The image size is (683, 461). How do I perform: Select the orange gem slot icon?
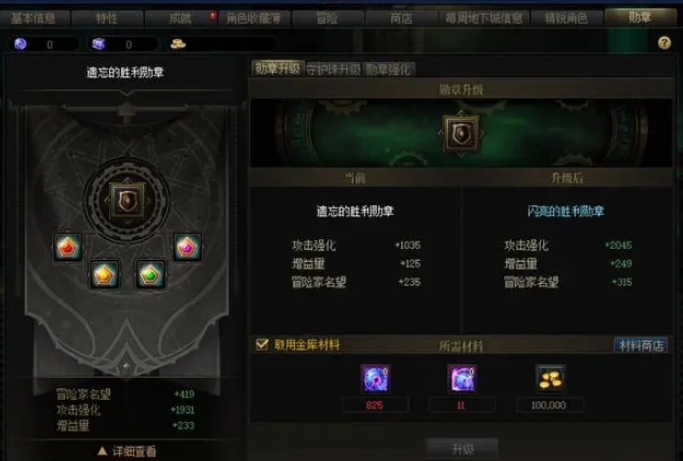[105, 275]
